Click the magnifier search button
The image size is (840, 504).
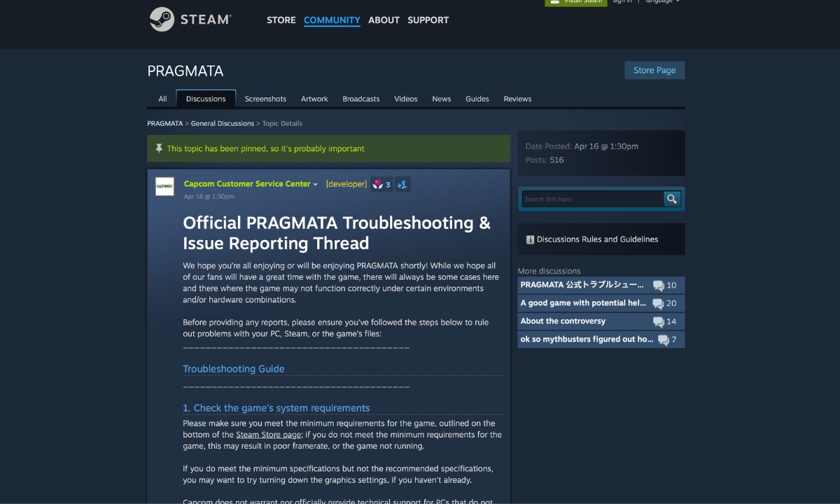pos(672,199)
